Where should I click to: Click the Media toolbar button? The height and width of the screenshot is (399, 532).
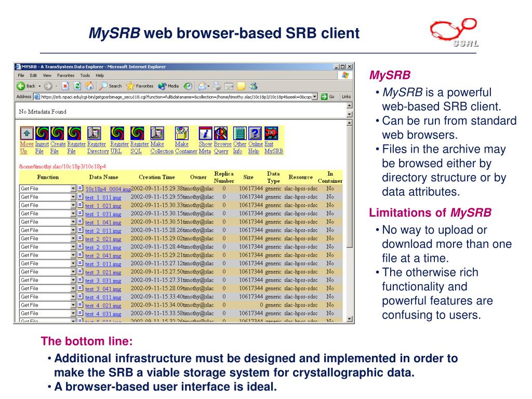(x=168, y=86)
